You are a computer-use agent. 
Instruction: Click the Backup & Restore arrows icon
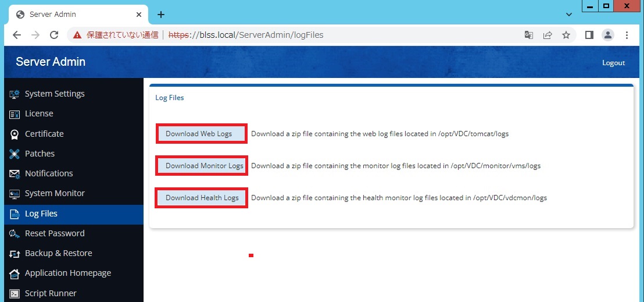tap(15, 254)
